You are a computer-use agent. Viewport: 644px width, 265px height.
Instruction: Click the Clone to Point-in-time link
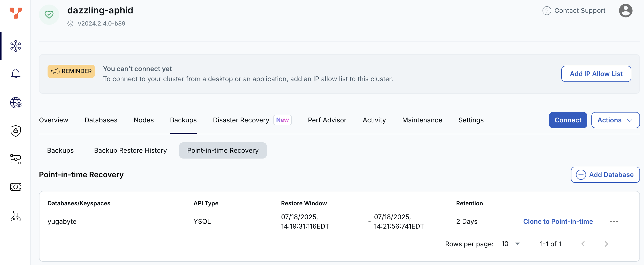[558, 222]
